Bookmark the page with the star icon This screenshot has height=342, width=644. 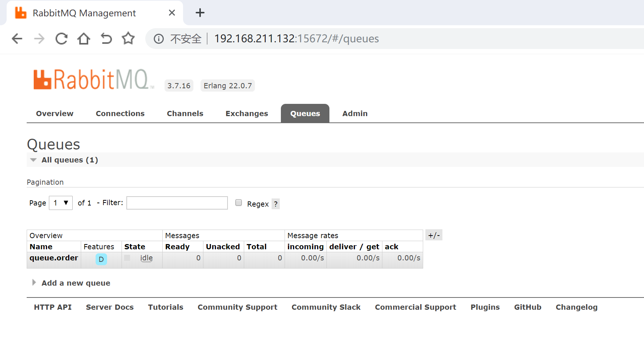128,38
